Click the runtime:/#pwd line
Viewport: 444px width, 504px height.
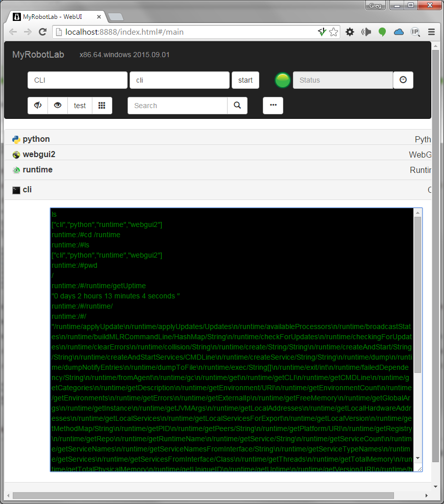[75, 265]
